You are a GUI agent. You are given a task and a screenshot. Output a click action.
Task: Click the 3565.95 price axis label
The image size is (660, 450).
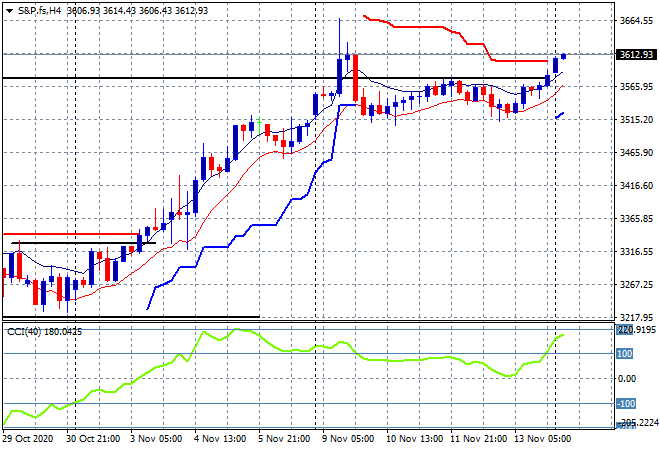coord(636,87)
